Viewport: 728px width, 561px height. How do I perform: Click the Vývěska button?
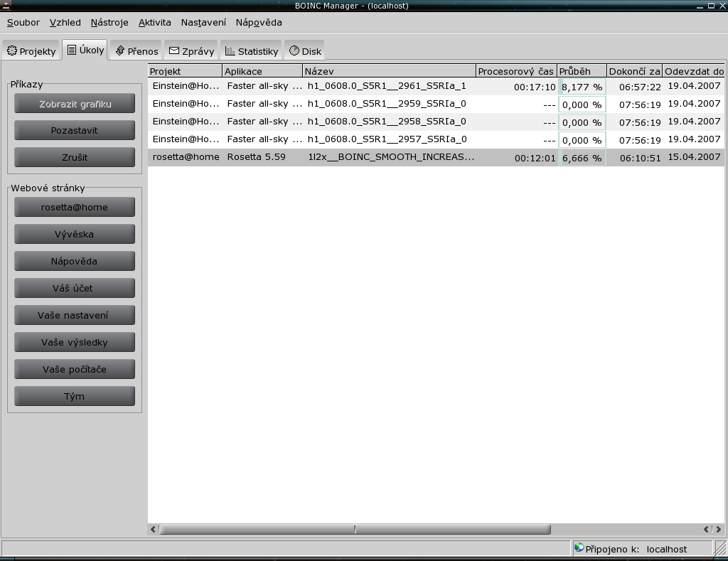coord(75,234)
